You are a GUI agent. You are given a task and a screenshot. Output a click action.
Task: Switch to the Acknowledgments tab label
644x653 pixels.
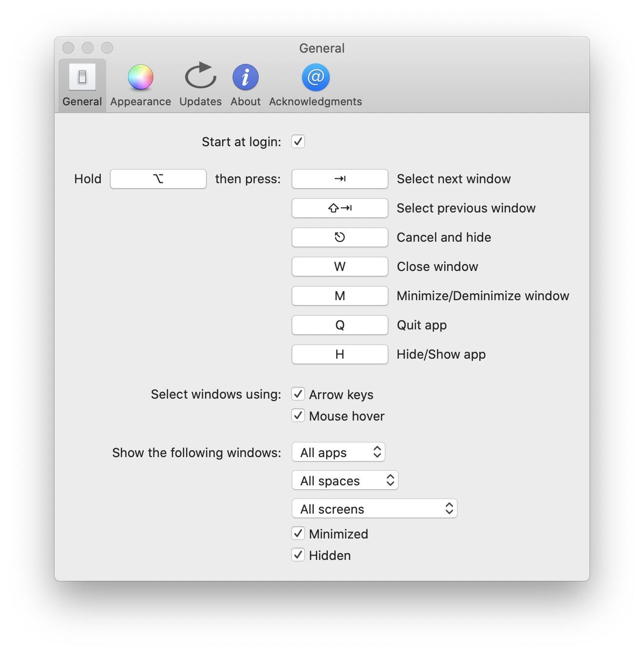tap(316, 102)
